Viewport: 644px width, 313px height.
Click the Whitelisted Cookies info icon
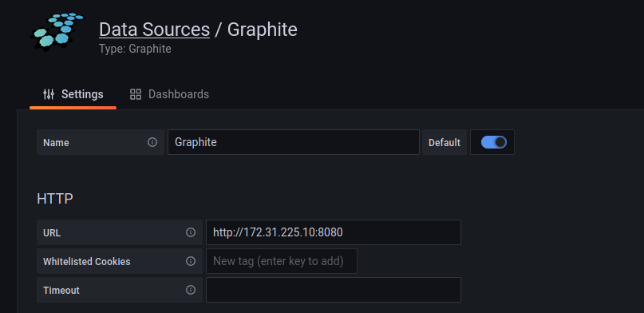coord(191,261)
